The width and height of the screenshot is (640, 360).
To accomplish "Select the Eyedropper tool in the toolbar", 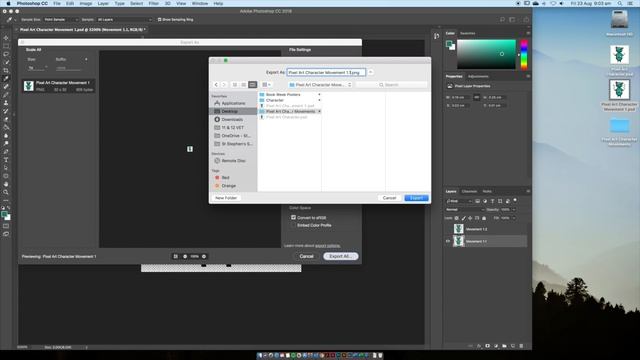I will pos(6,78).
